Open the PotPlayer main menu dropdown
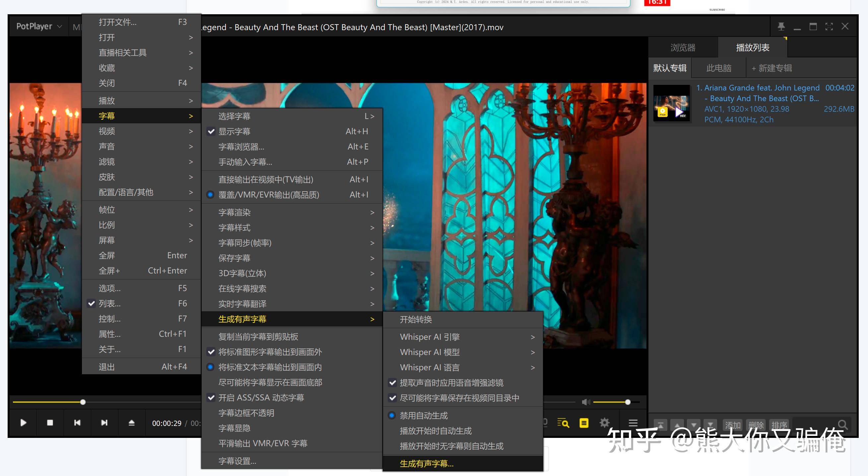The height and width of the screenshot is (476, 868). point(39,26)
